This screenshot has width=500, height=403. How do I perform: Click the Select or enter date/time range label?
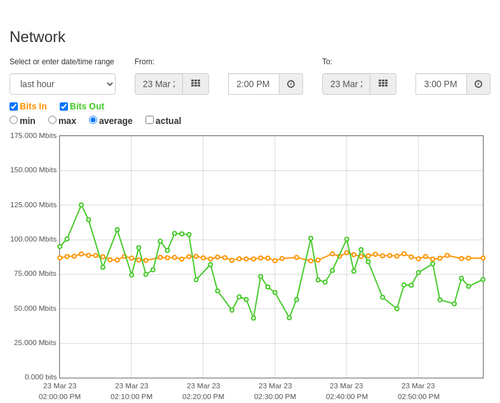coord(62,62)
